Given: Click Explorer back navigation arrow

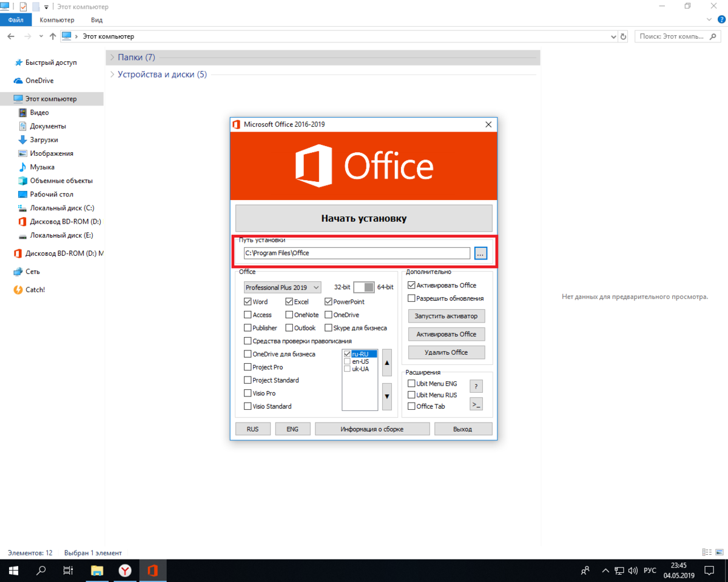Looking at the screenshot, I should tap(11, 36).
